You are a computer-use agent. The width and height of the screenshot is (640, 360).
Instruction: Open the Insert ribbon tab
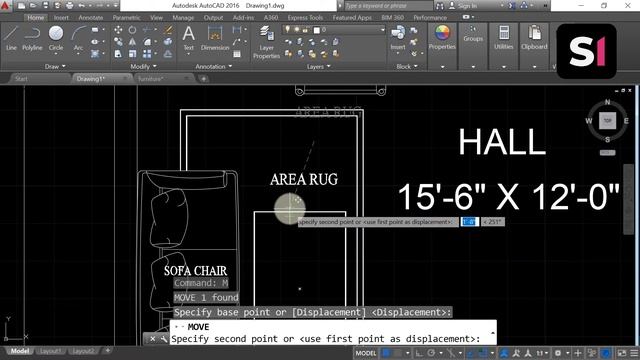pyautogui.click(x=61, y=18)
